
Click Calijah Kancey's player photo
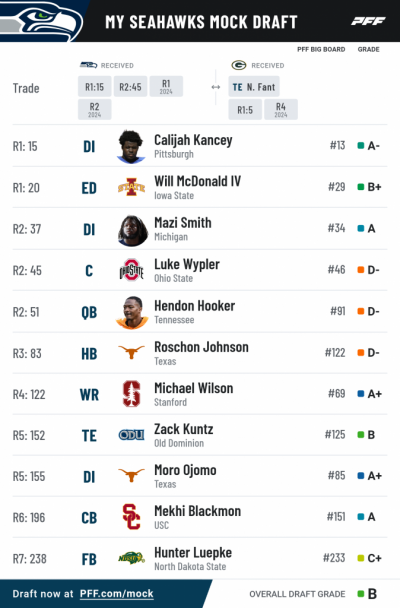coord(131,147)
